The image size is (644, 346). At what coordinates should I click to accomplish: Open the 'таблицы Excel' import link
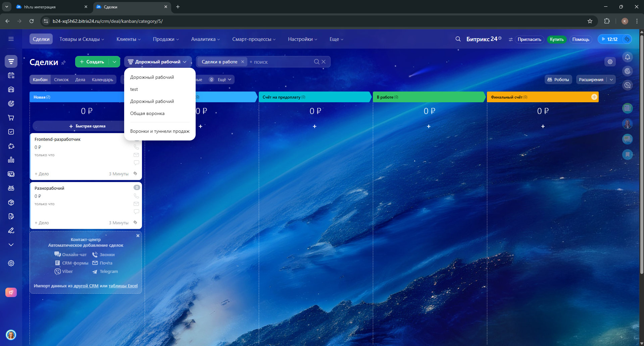coord(123,286)
